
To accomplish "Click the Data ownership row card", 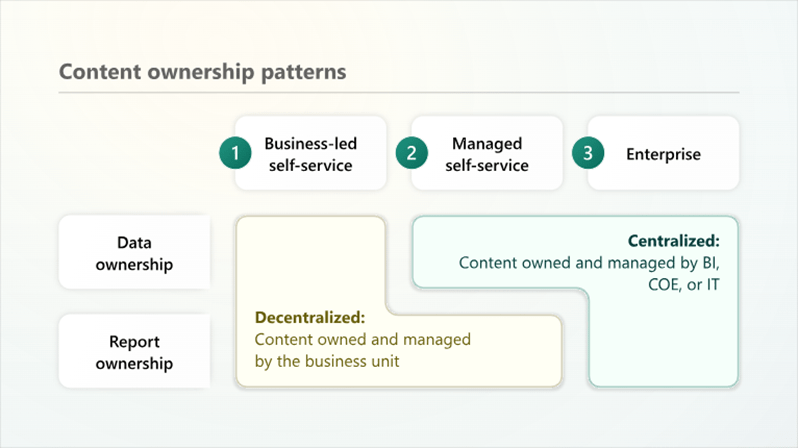I will pos(134,253).
